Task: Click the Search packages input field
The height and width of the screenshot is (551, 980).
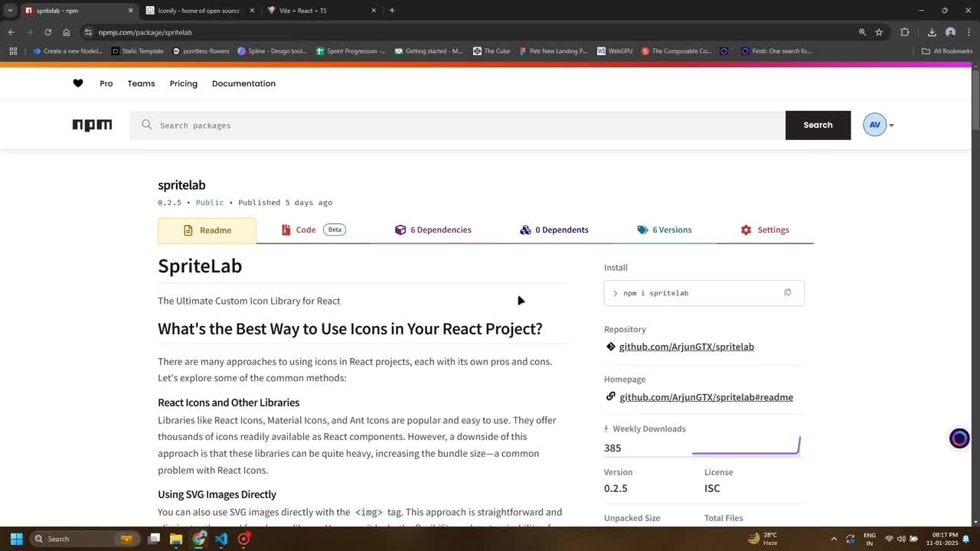Action: click(x=458, y=126)
